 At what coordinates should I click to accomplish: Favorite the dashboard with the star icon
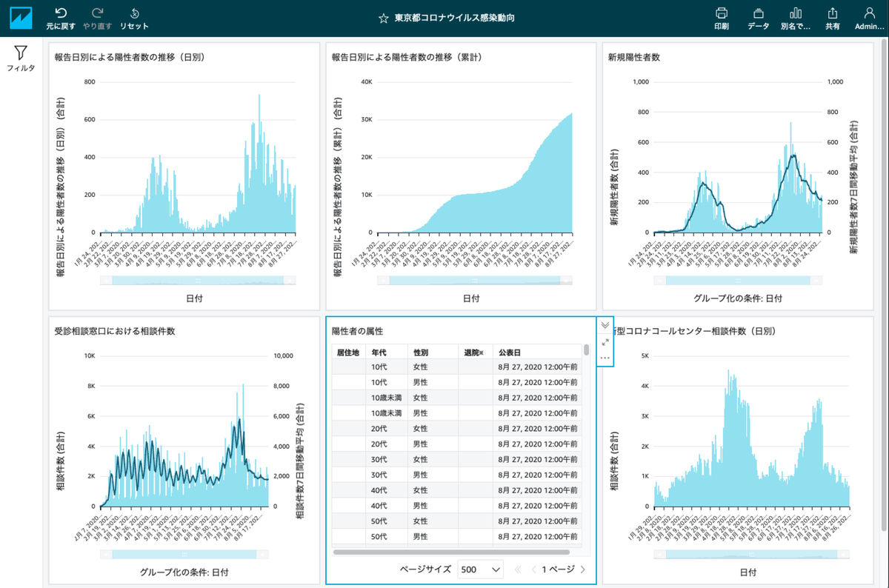383,18
